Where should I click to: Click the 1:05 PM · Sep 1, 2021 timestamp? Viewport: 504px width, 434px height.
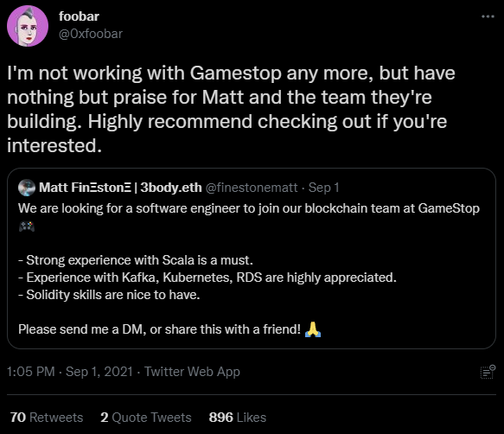tap(70, 372)
